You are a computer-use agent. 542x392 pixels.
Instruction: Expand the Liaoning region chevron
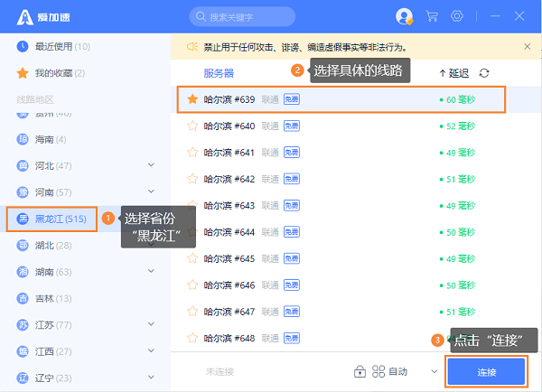151,377
